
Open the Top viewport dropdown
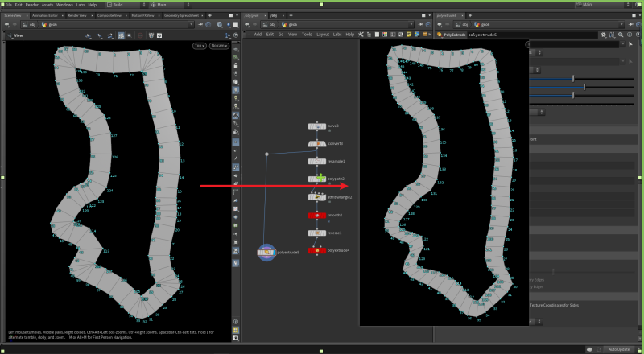[200, 46]
